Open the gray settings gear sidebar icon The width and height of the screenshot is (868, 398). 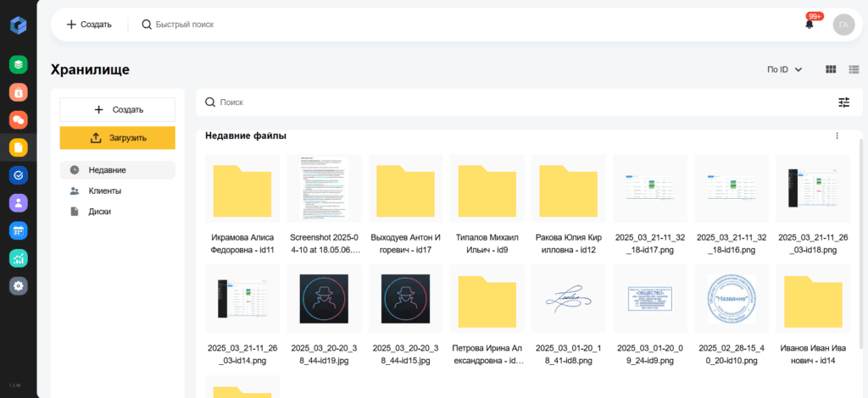pos(19,285)
